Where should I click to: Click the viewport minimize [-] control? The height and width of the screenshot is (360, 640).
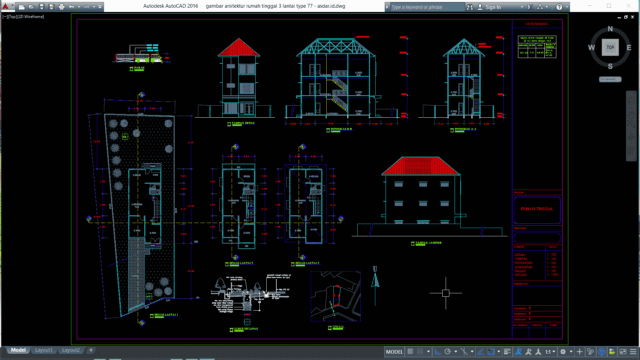tap(4, 17)
